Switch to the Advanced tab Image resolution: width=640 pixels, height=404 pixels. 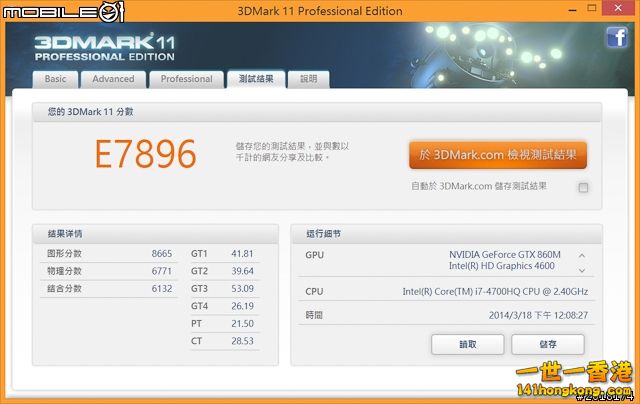coord(113,79)
